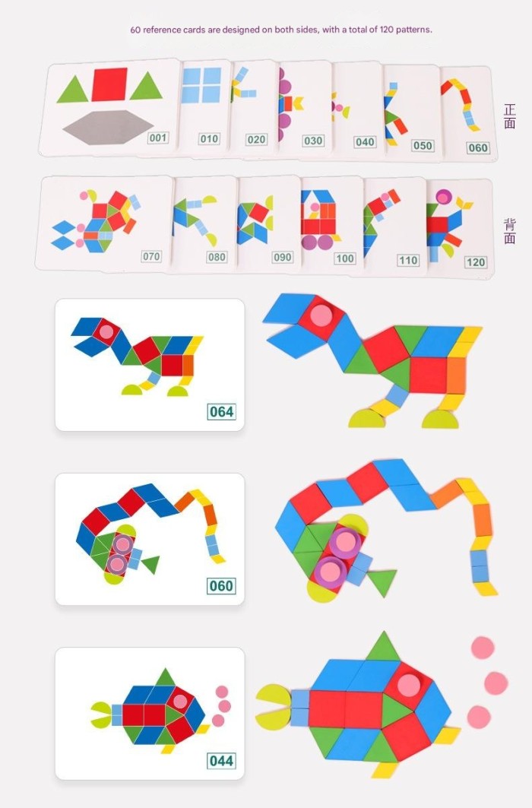532x808 pixels.
Task: Click the dinosaur pattern card 064
Action: point(150,364)
